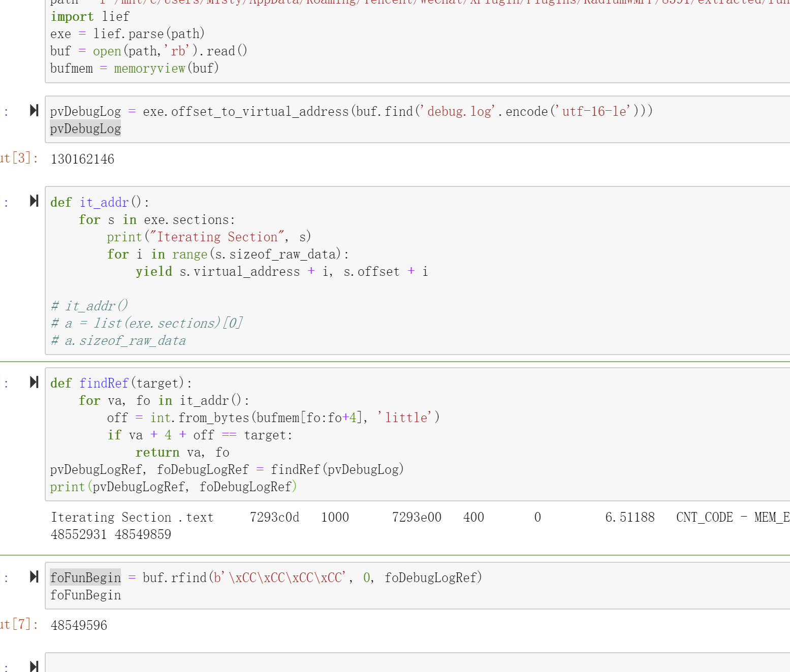The height and width of the screenshot is (672, 790).
Task: Run the findRef function definition cell
Action: (x=34, y=382)
